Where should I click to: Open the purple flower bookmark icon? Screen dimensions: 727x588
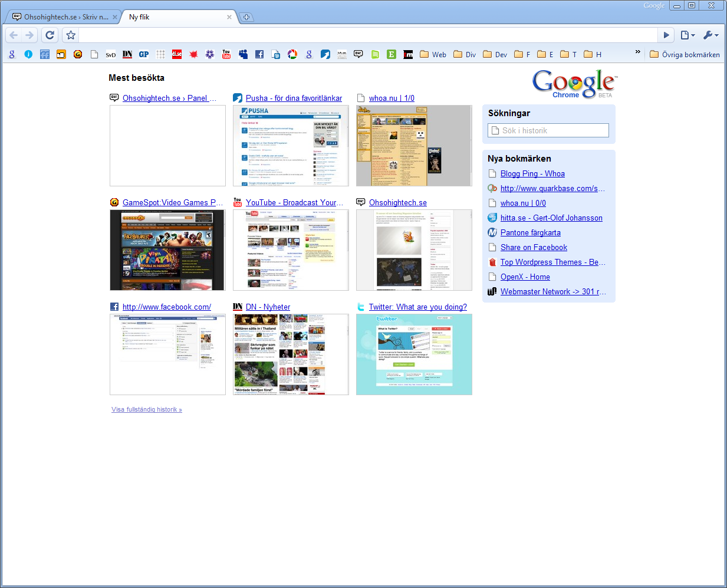(210, 54)
